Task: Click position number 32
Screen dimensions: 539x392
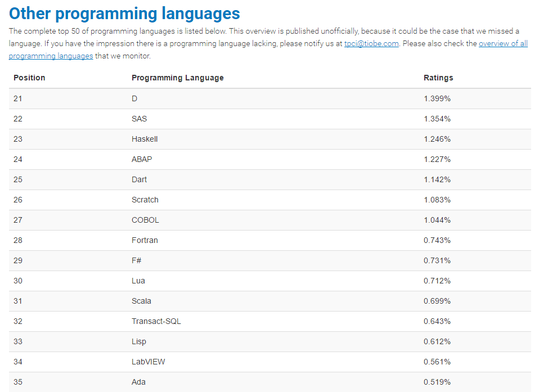Action: tap(18, 322)
